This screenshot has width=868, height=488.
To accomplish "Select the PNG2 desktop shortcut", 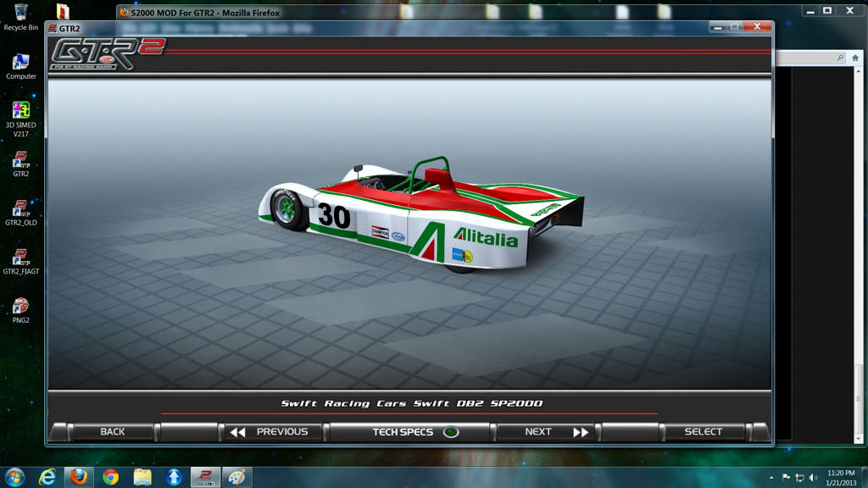I will pyautogui.click(x=21, y=310).
